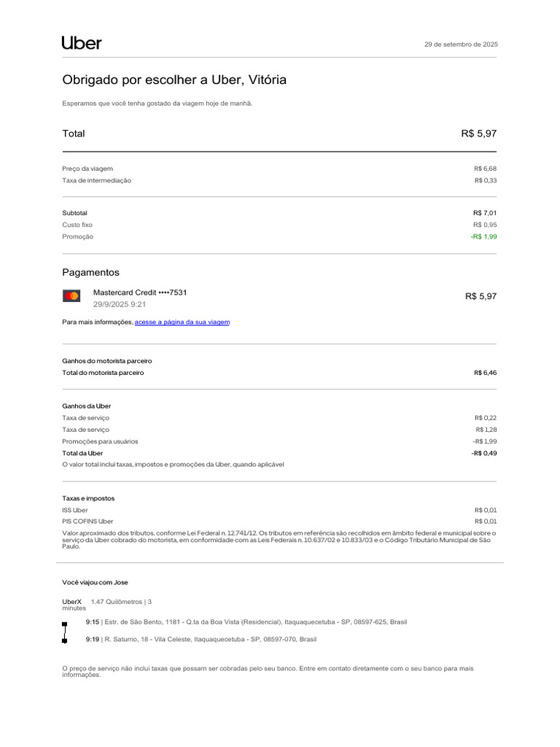560x747 pixels.
Task: Click the Total do motorista parceiro amount R$ 6,46
Action: pyautogui.click(x=485, y=373)
